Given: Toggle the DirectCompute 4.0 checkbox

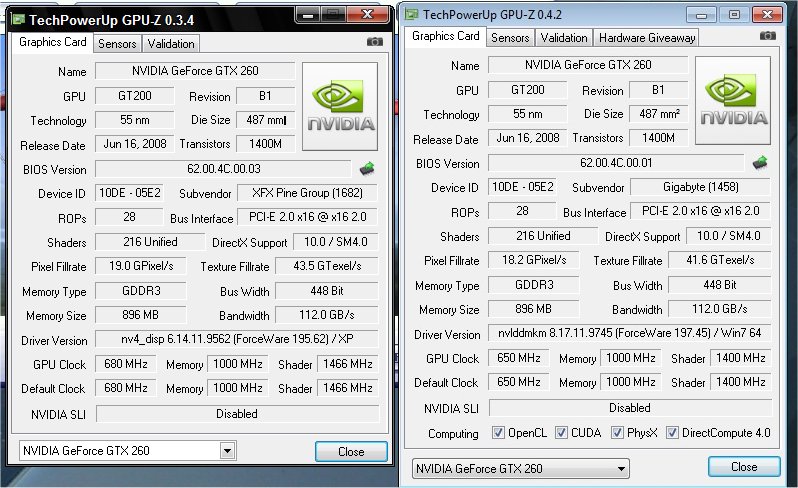Looking at the screenshot, I should [x=672, y=433].
